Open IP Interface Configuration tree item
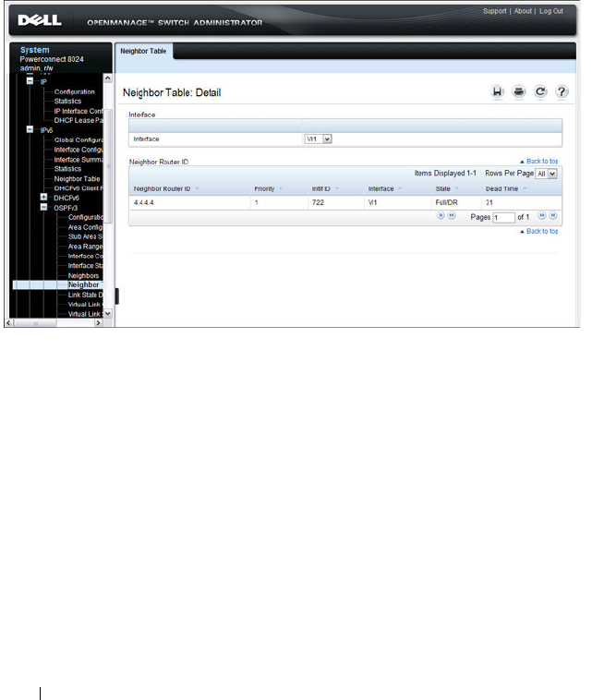This screenshot has width=592, height=700. point(79,111)
